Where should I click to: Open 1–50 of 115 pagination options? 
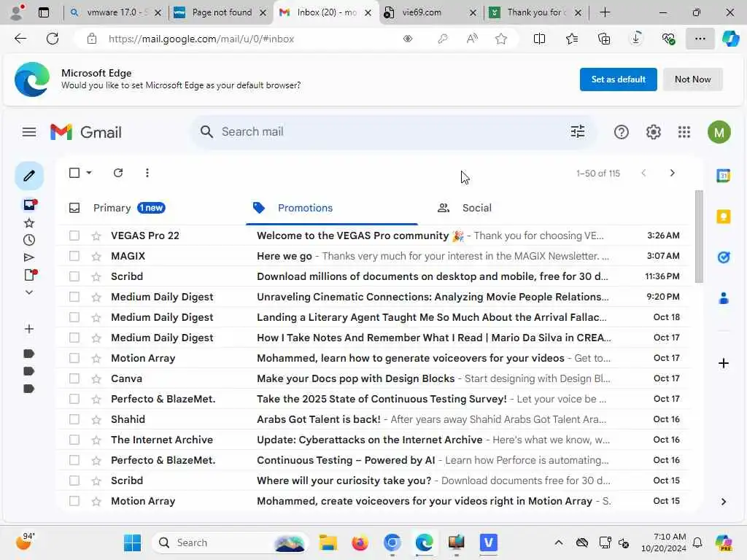point(598,174)
